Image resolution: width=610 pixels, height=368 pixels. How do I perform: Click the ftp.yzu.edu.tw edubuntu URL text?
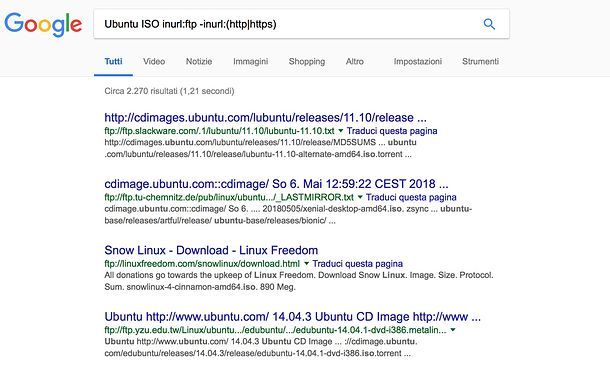(x=275, y=330)
